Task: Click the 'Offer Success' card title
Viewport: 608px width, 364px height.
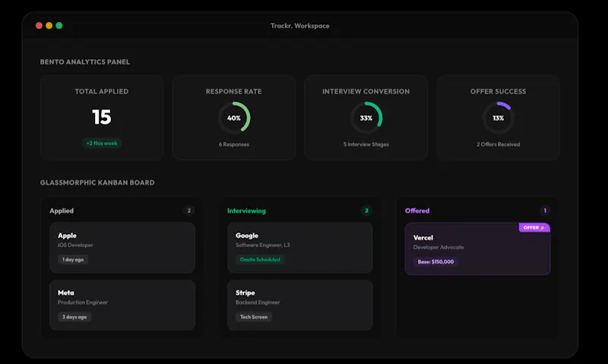Action: tap(499, 91)
